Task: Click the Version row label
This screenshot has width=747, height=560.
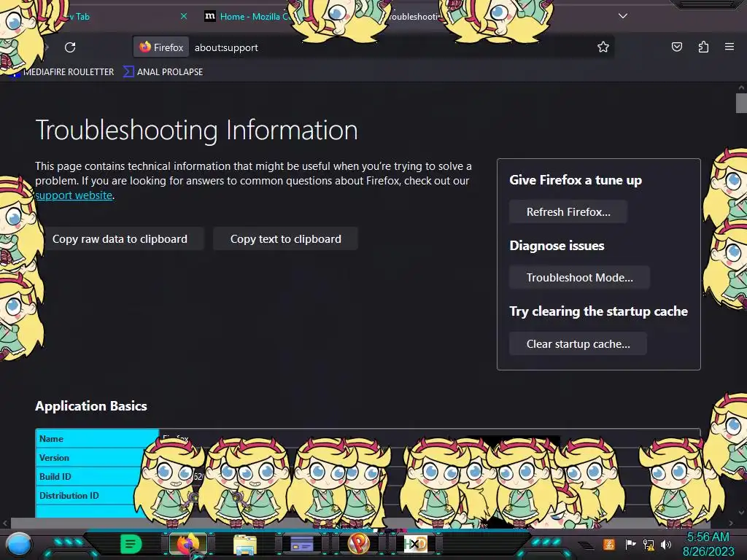Action: coord(54,458)
